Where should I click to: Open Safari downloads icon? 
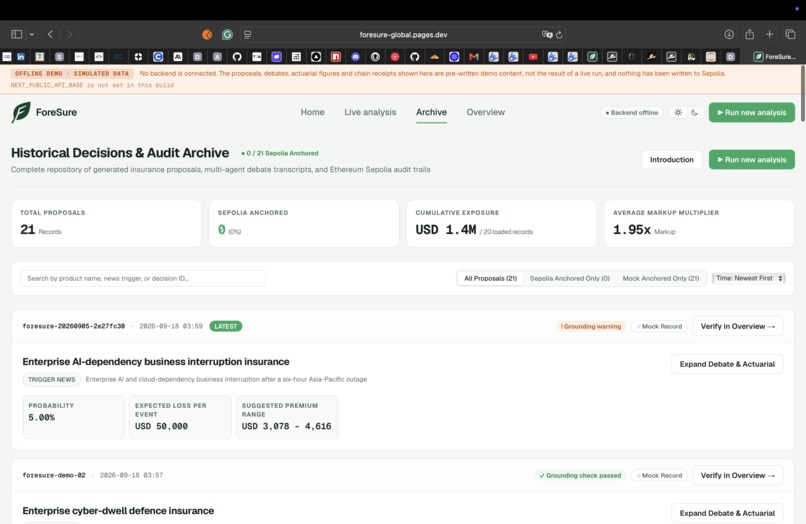pos(729,34)
